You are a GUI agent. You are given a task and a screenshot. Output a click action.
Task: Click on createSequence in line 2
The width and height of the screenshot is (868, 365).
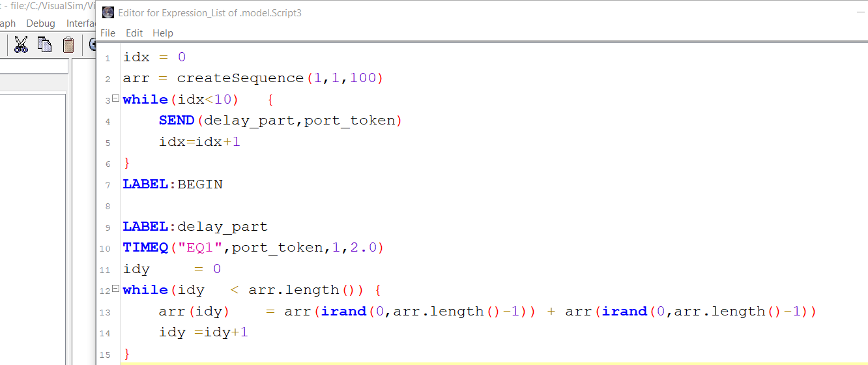pyautogui.click(x=240, y=78)
